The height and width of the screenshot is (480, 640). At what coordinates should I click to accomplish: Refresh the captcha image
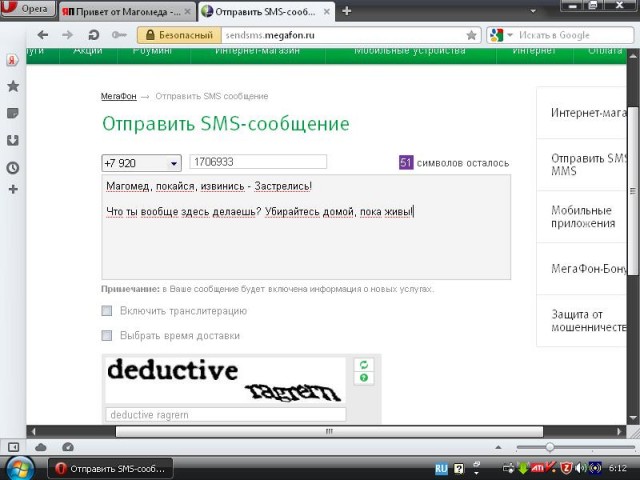[x=364, y=365]
